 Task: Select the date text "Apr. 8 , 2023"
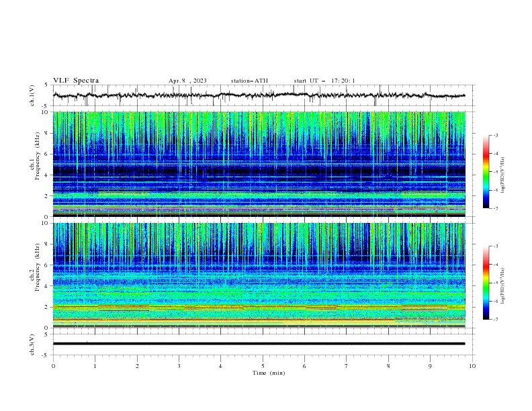pyautogui.click(x=187, y=81)
